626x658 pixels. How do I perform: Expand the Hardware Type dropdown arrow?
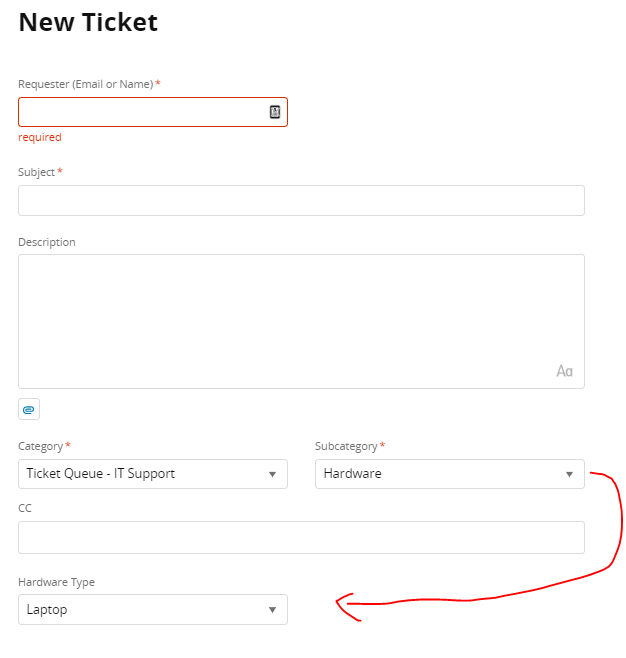coord(272,610)
